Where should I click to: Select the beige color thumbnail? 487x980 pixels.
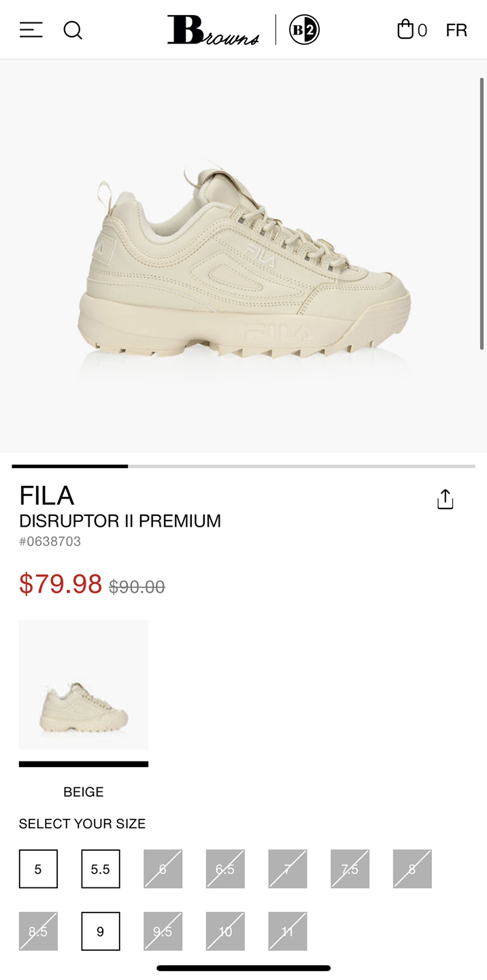pos(84,685)
